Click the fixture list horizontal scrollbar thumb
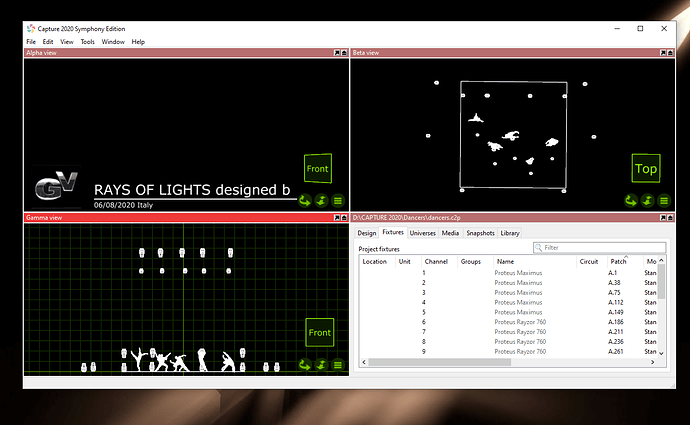Viewport: 690px width, 425px height. pos(440,362)
